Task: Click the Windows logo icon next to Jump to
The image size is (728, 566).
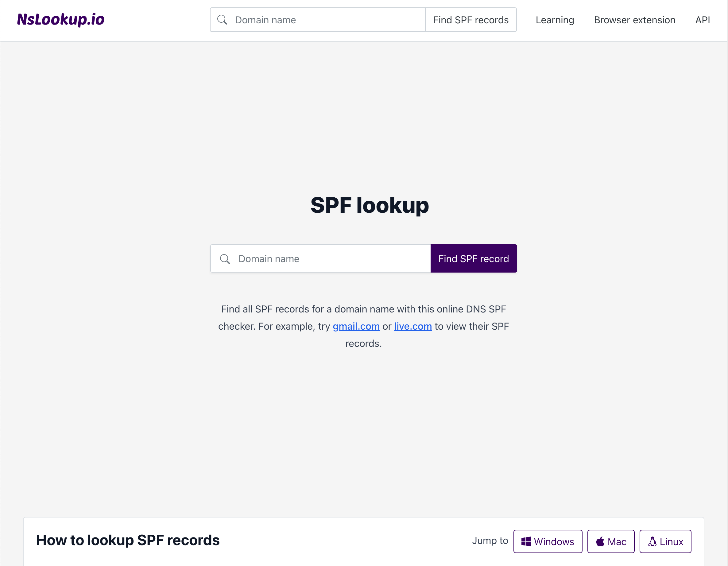Action: (x=527, y=541)
